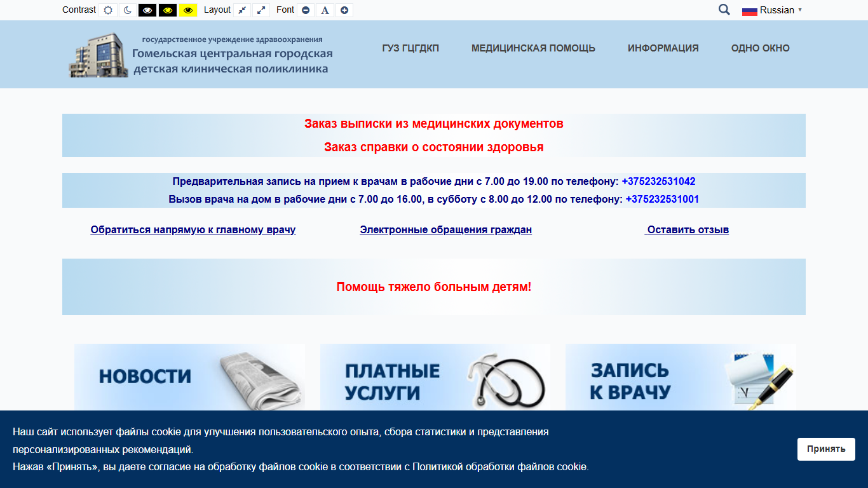Open the ПЛАТНЫЕ УСЛУГИ stethoscope tile
868x488 pixels.
(435, 377)
